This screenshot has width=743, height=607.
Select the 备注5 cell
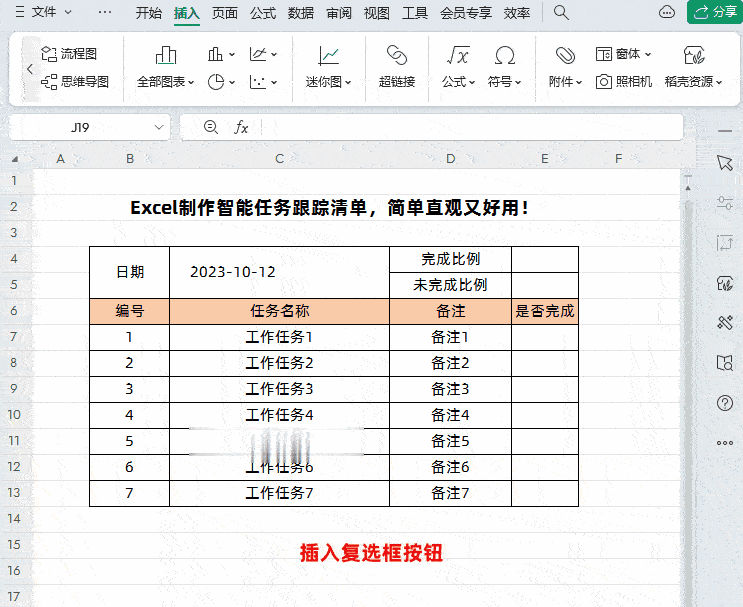[x=451, y=442]
